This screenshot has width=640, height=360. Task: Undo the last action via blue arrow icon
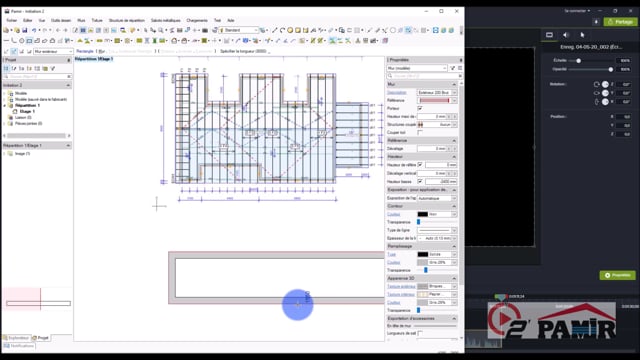[34, 30]
